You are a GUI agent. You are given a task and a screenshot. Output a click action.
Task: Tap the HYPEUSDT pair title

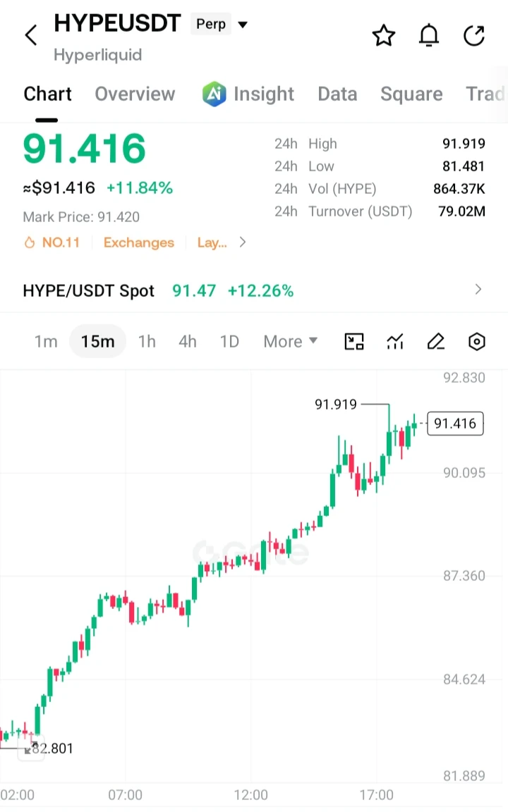click(x=117, y=23)
